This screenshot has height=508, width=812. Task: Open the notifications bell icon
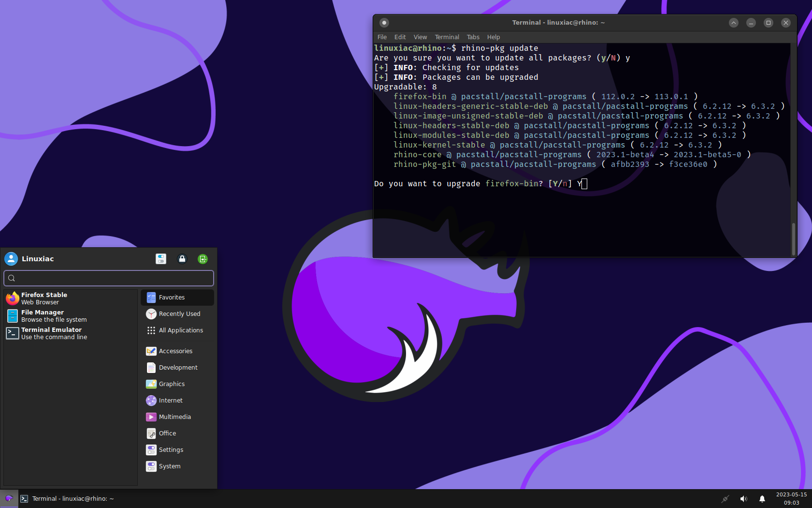click(x=762, y=499)
